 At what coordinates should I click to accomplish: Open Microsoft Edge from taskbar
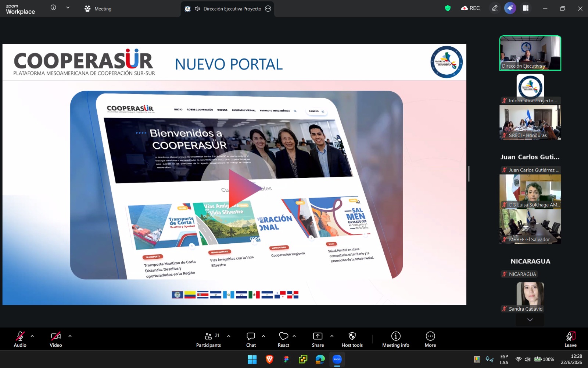pos(320,360)
